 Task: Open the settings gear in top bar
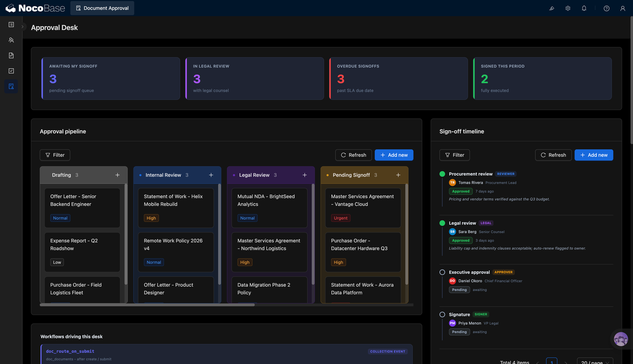[568, 8]
